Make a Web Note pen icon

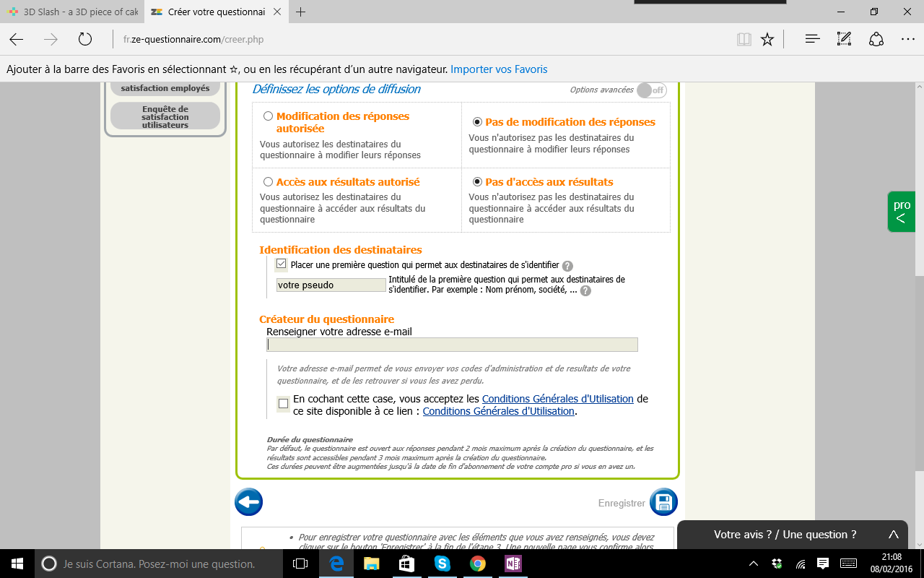click(x=844, y=40)
